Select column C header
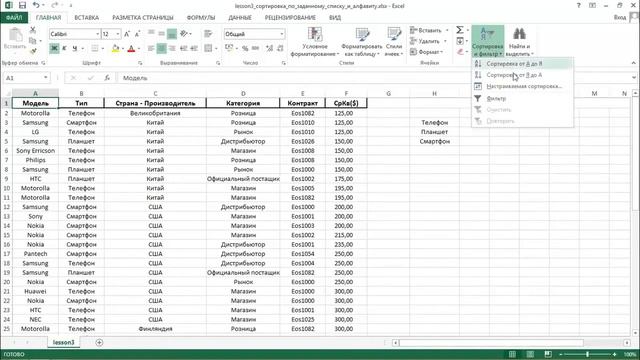This screenshot has width=640, height=360. coord(155,93)
